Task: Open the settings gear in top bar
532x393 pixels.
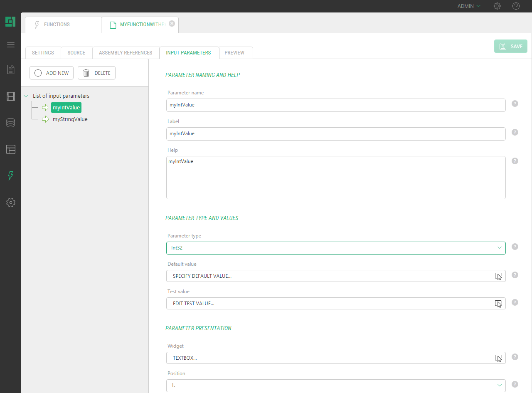Action: click(497, 6)
